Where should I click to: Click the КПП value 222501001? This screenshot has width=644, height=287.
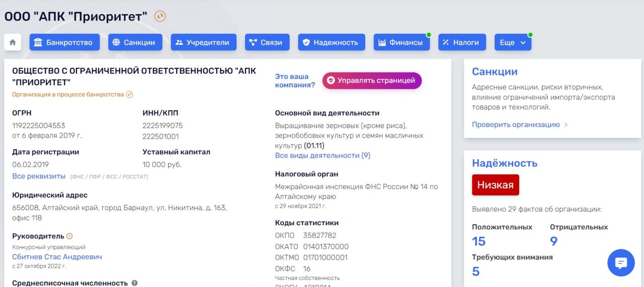click(160, 136)
